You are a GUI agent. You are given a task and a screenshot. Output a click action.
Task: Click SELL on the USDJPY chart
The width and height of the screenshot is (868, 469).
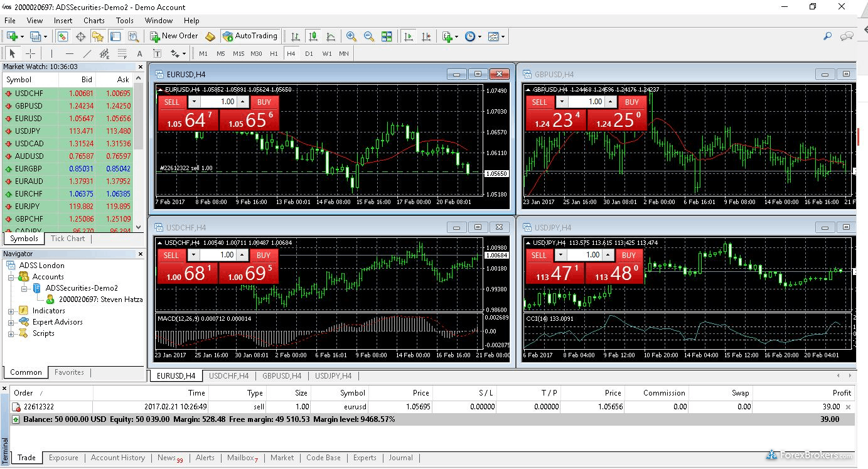[x=539, y=255]
